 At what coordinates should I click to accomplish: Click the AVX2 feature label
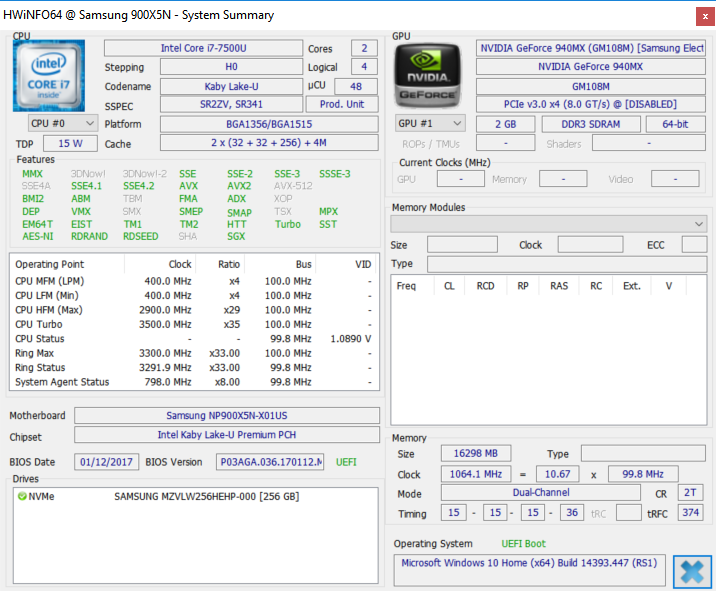tap(239, 186)
